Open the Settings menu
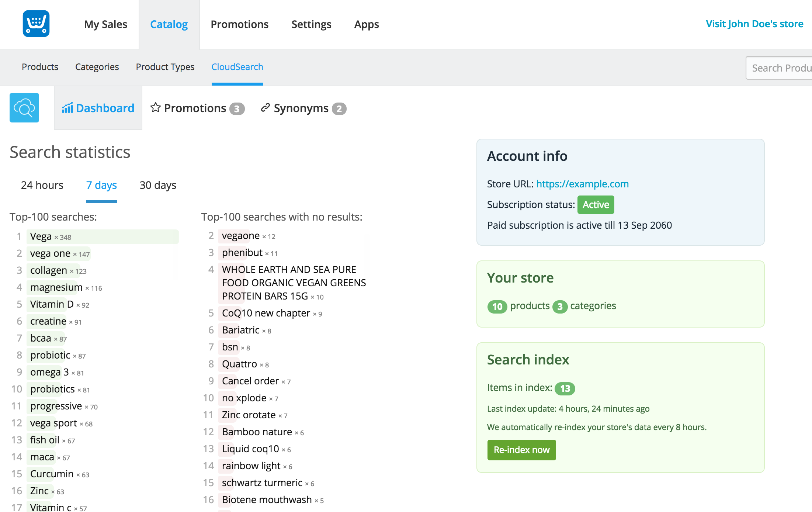This screenshot has height=512, width=812. click(312, 24)
